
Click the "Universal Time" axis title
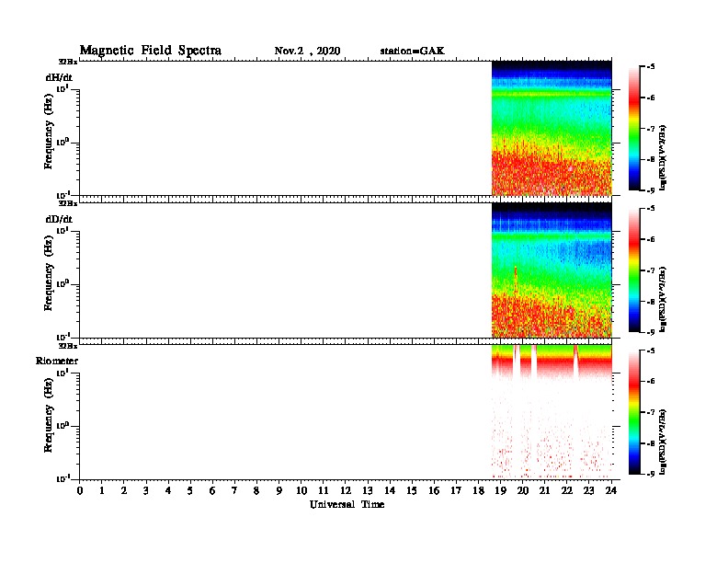pos(347,504)
